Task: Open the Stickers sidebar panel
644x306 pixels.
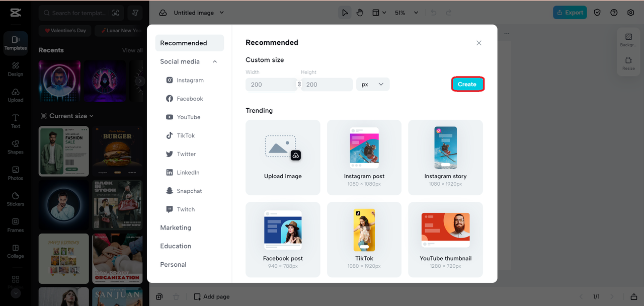Action: click(16, 199)
